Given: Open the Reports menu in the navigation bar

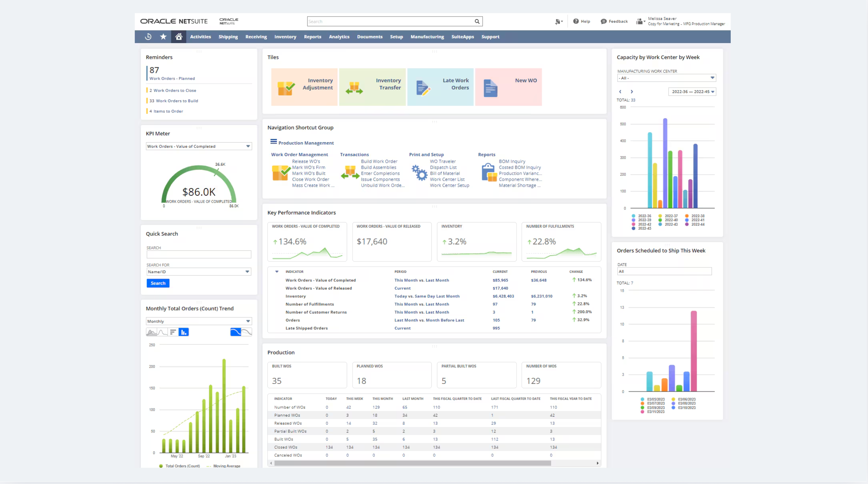Looking at the screenshot, I should 313,37.
